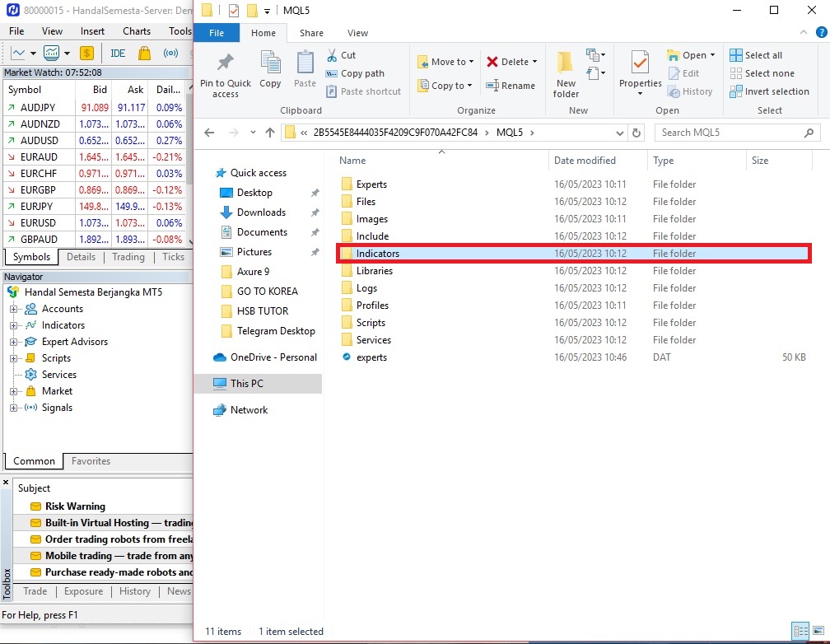
Task: Enable details view from the status bar
Action: coord(800,631)
